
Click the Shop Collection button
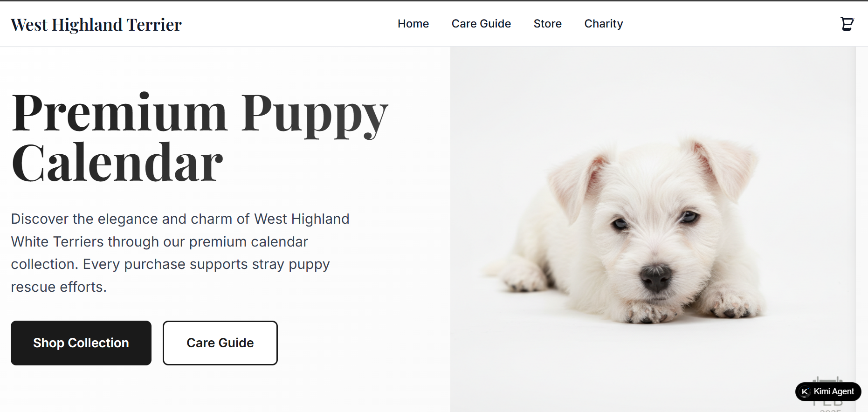click(x=81, y=343)
